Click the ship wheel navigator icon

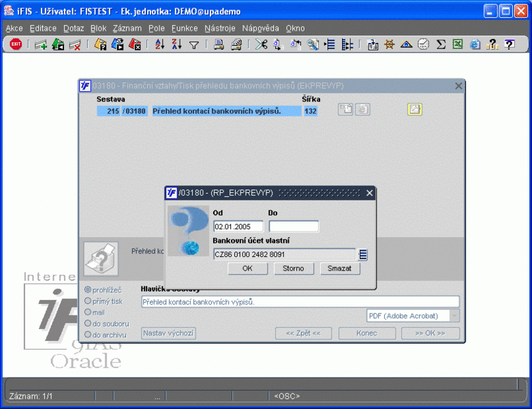click(389, 44)
